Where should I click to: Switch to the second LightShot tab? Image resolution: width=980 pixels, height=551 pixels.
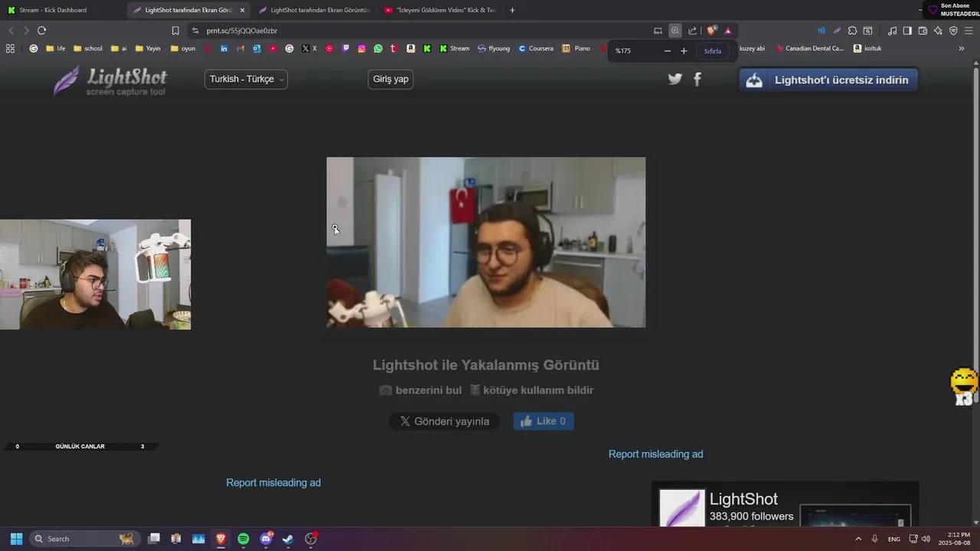(x=314, y=10)
